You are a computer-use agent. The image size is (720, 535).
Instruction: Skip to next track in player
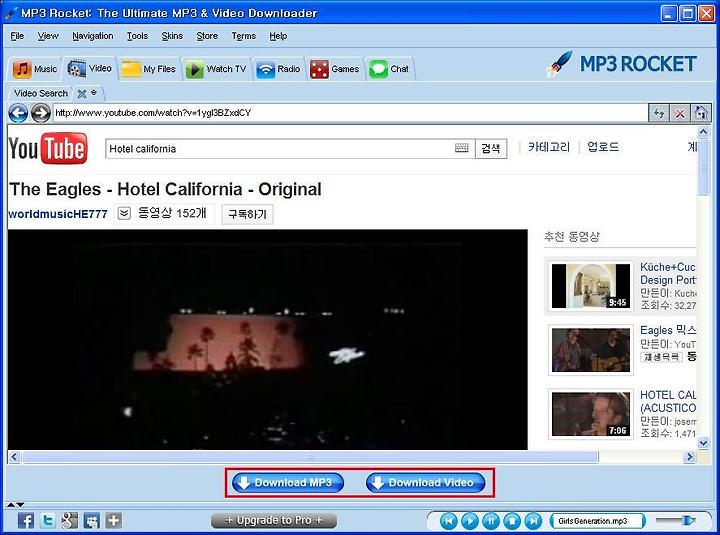click(533, 521)
